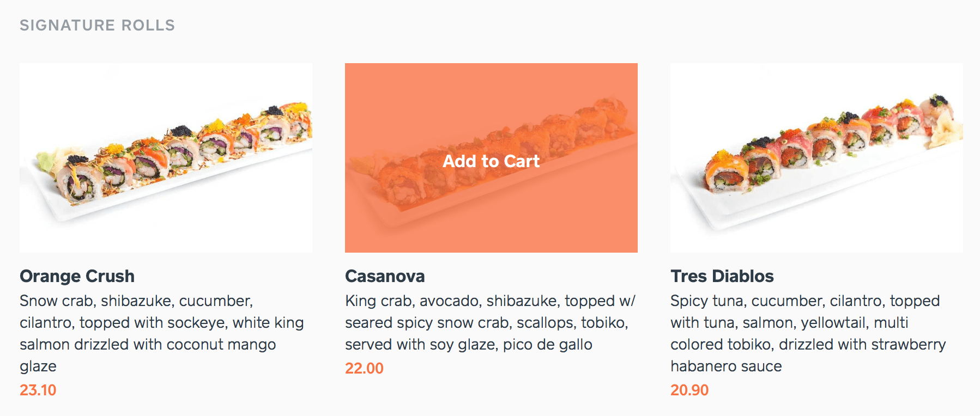This screenshot has width=980, height=416.
Task: Open the Tres Diablos item name
Action: (x=722, y=276)
